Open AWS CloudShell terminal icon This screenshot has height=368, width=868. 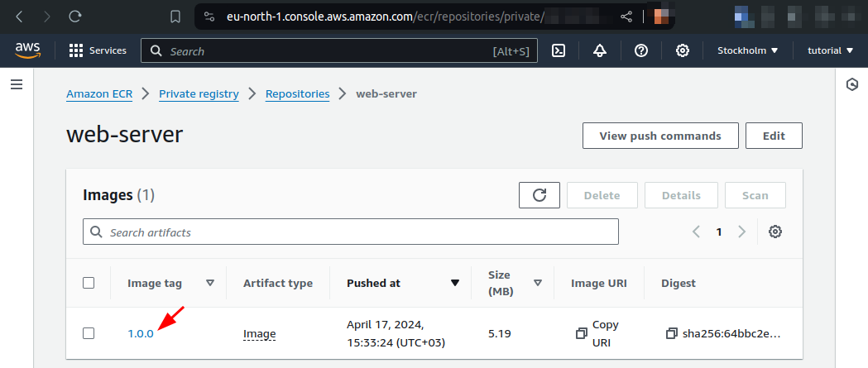coord(559,50)
